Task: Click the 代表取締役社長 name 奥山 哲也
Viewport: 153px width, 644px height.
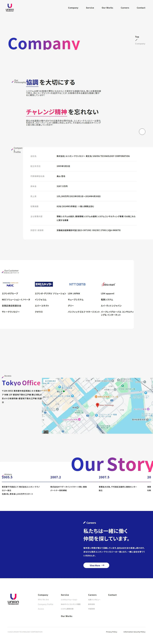Action: click(x=61, y=176)
